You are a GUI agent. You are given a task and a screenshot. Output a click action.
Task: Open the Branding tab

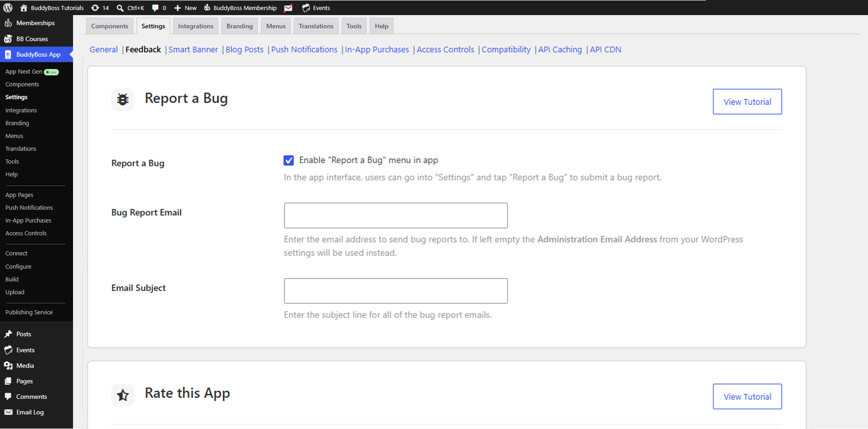[240, 26]
